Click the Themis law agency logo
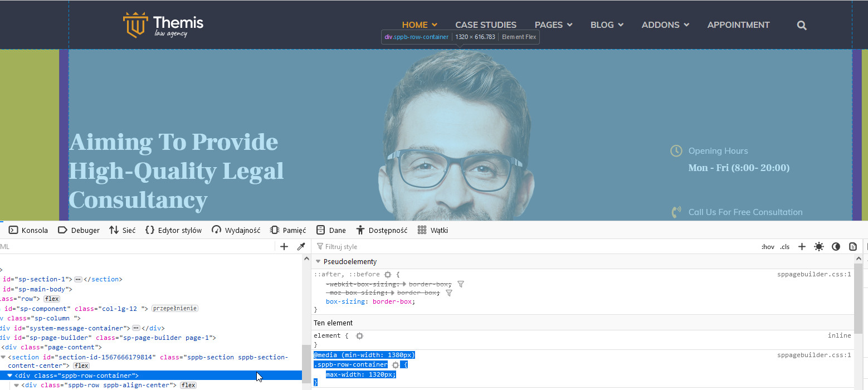The height and width of the screenshot is (390, 868). (x=163, y=26)
